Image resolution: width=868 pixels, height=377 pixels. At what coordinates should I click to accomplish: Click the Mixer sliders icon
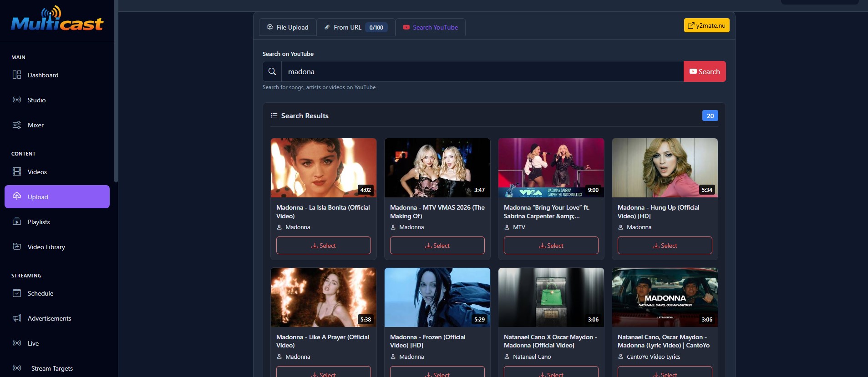click(17, 125)
